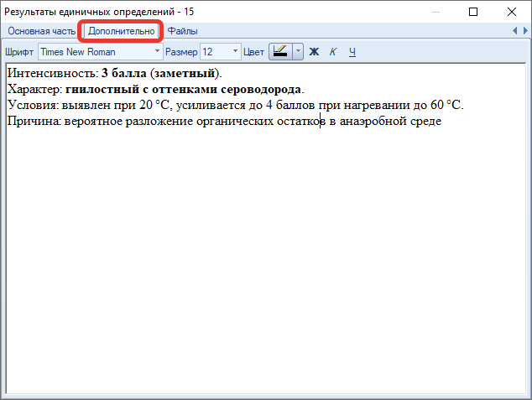Toggle underline formatting with the Ч button
This screenshot has height=400, width=532.
pos(352,52)
